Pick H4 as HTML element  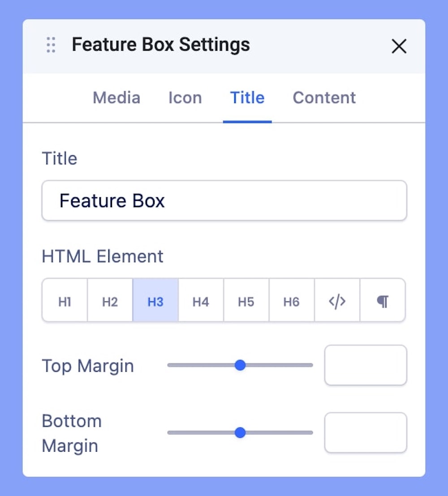pos(201,301)
